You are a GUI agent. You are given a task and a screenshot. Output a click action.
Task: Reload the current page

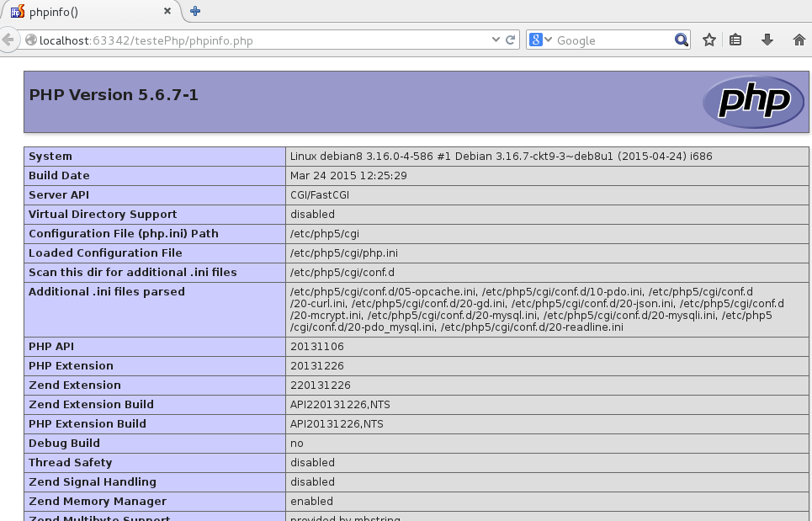point(510,40)
